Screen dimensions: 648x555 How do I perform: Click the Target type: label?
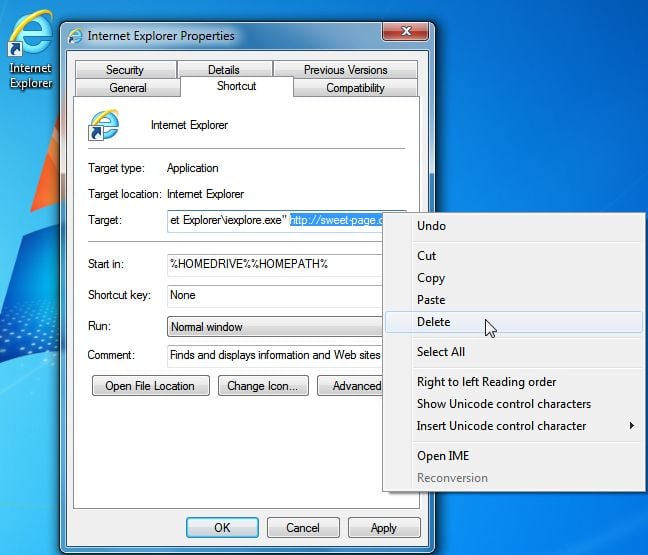pos(117,168)
